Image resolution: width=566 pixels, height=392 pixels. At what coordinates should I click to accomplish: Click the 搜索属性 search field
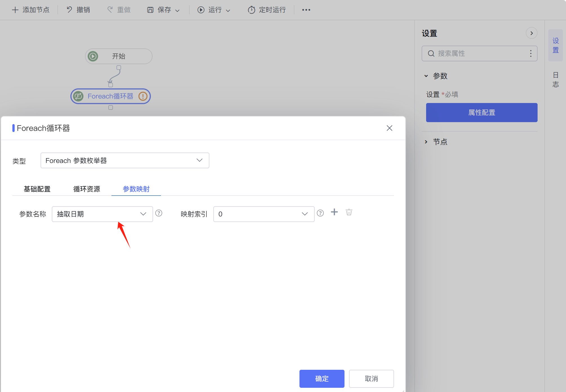480,53
